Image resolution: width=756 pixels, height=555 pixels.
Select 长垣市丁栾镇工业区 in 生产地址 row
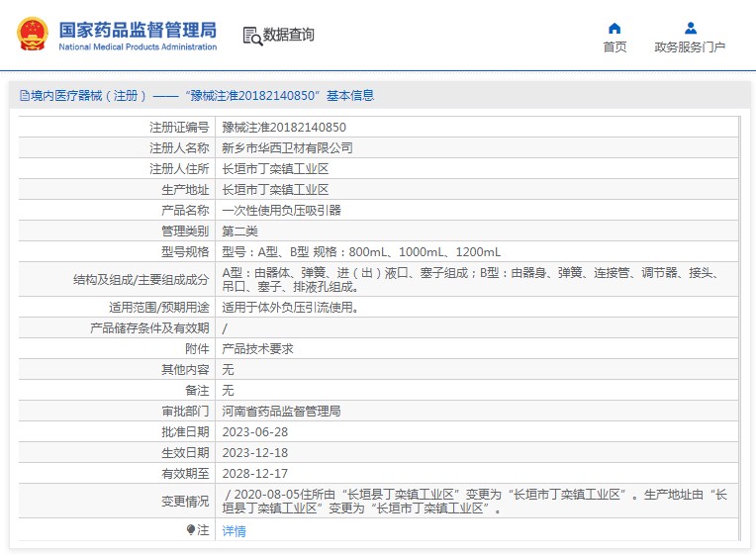275,190
